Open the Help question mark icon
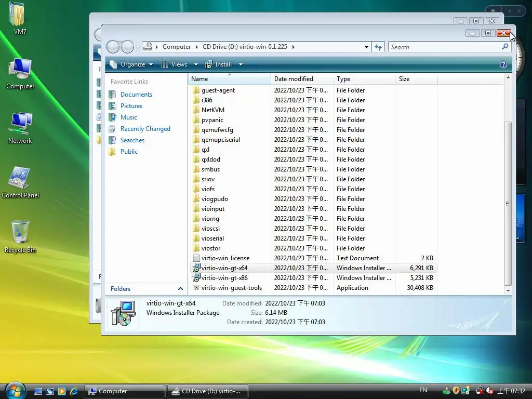Viewport: 532px width, 399px height. point(503,64)
